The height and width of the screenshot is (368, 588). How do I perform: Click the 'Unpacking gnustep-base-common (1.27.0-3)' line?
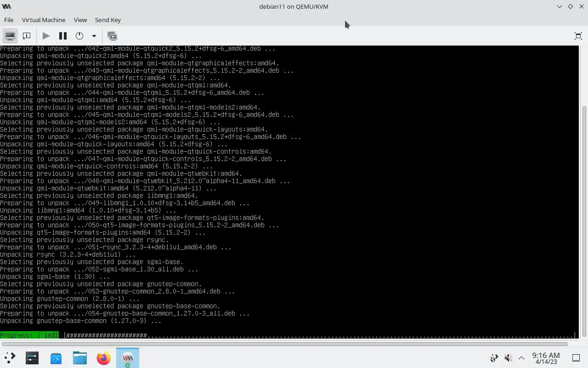click(80, 321)
